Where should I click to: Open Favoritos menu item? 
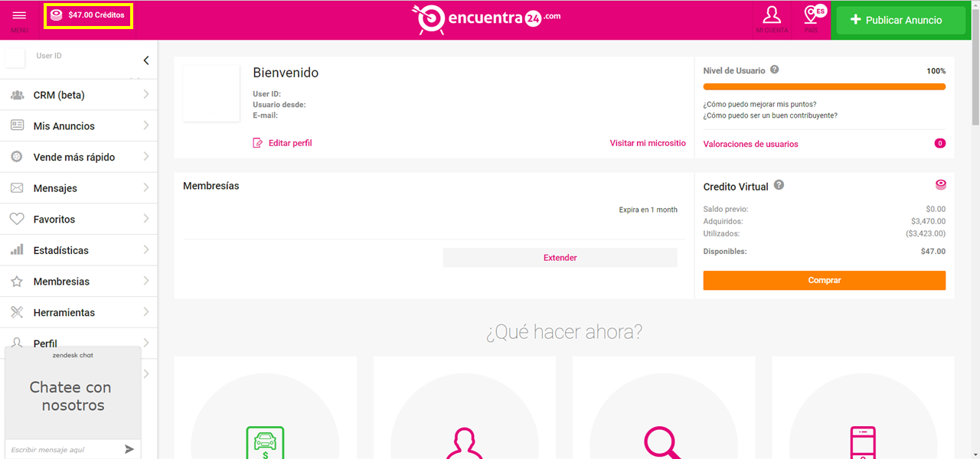tap(79, 219)
